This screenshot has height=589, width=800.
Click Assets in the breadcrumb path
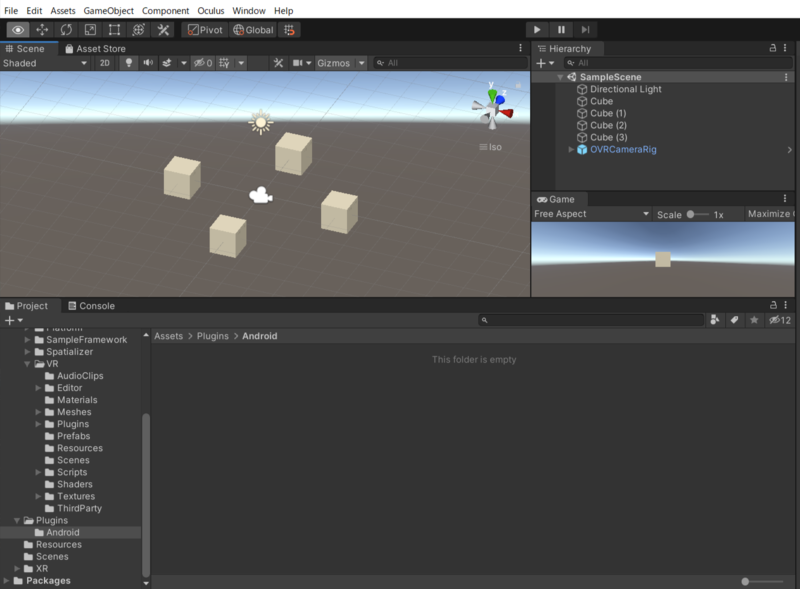pos(168,336)
